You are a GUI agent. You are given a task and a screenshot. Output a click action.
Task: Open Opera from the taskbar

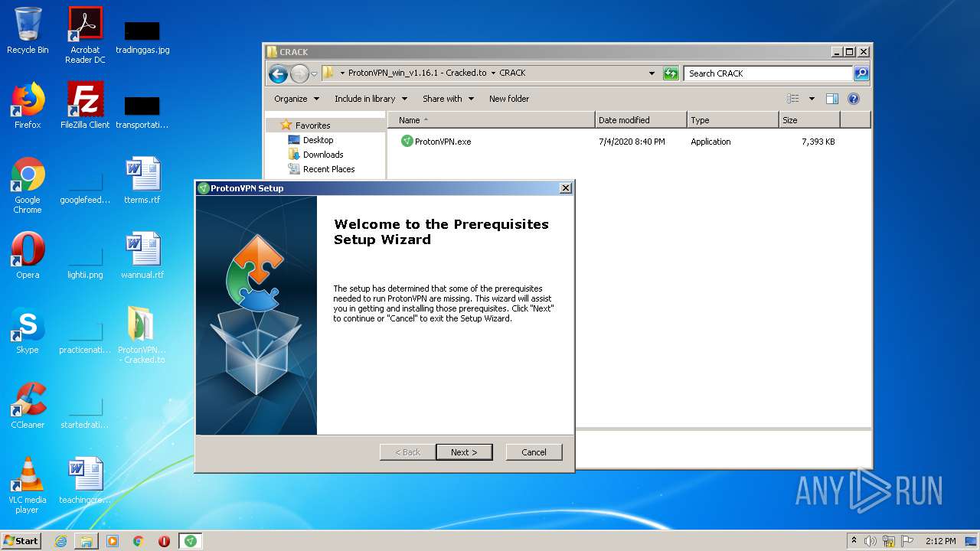[x=164, y=541]
